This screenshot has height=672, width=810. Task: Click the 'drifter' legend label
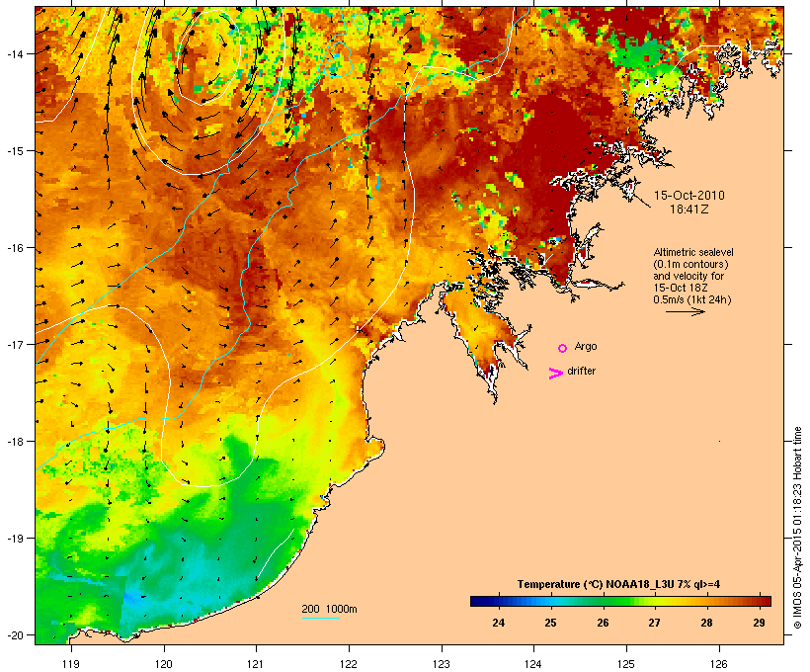(x=581, y=371)
